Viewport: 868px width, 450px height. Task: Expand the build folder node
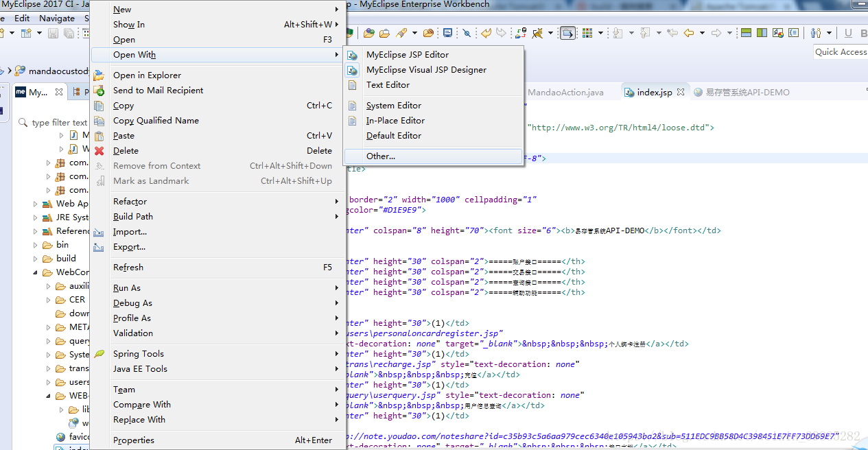pos(36,259)
